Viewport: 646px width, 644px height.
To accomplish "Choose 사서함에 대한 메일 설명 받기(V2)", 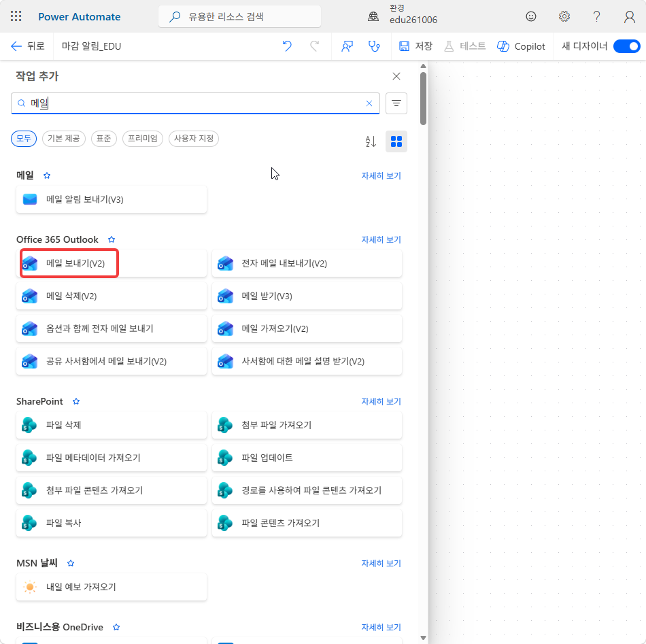I will (x=307, y=361).
